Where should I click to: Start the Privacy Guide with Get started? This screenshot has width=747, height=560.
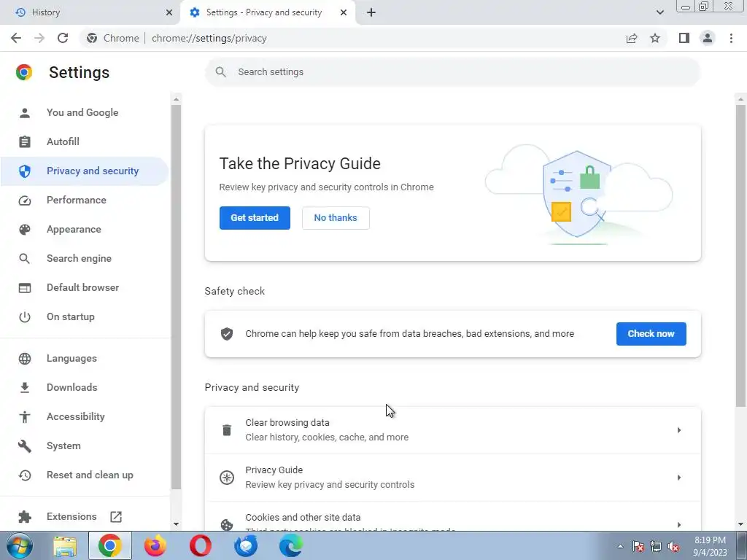[255, 218]
